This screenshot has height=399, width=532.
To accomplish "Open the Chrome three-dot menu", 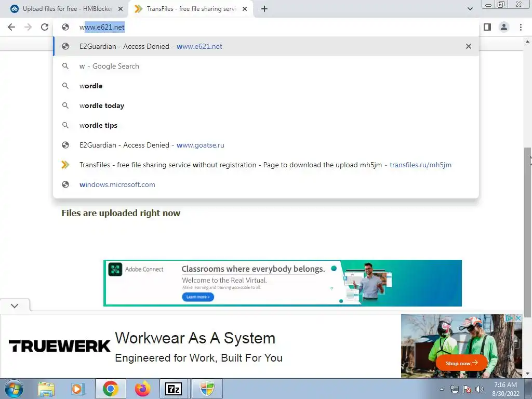I will 521,27.
